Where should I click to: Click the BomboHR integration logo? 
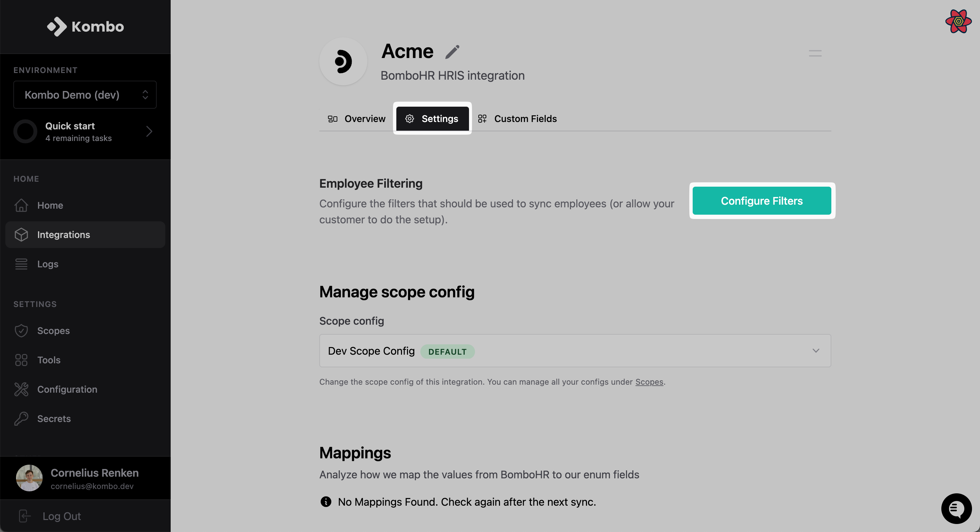343,61
